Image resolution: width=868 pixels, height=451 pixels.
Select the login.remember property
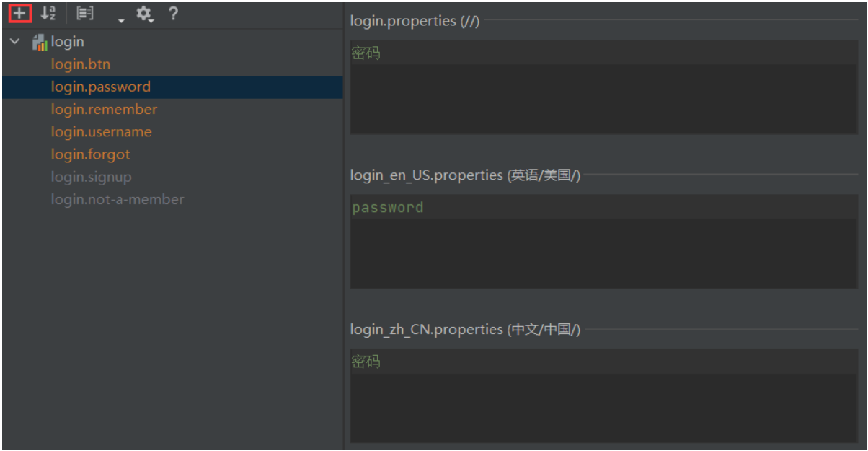click(x=104, y=109)
